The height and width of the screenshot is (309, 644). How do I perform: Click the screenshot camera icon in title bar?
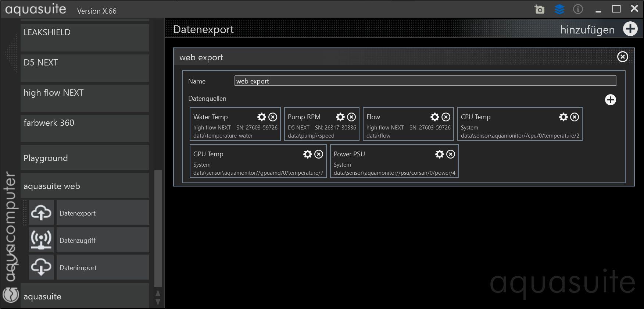(539, 9)
